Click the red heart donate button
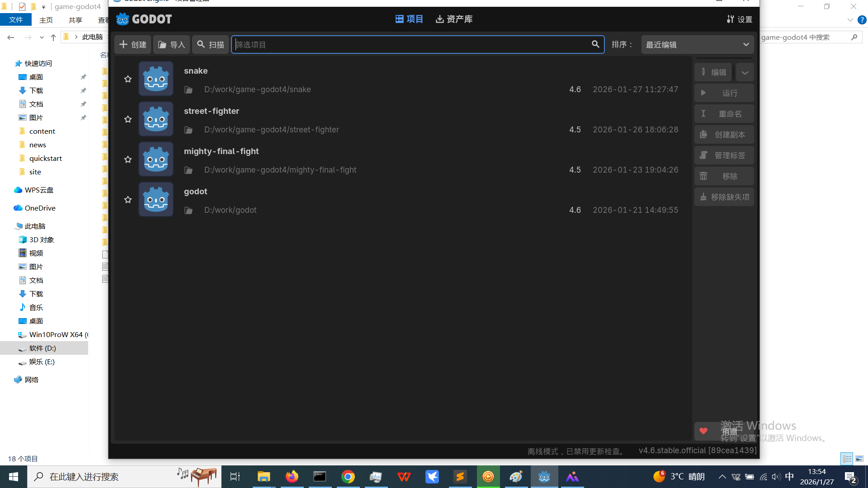This screenshot has width=868, height=488. pos(703,431)
